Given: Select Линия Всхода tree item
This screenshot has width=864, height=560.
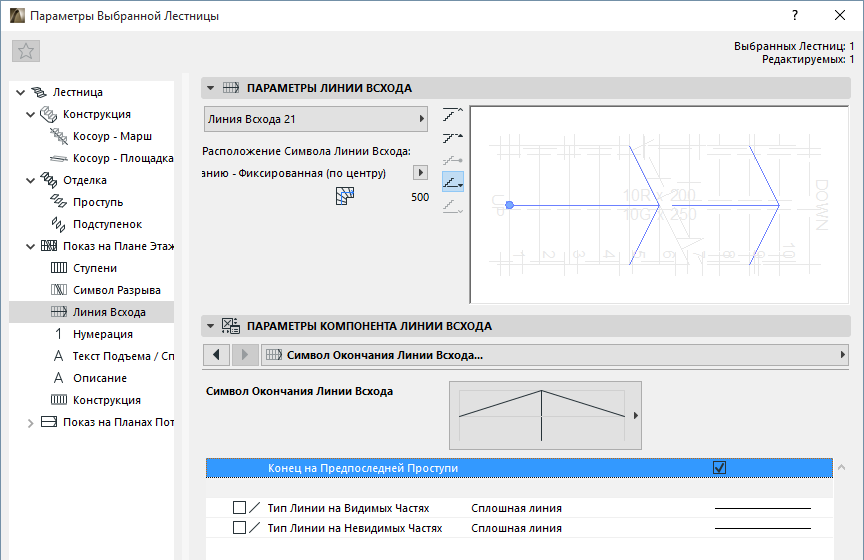Looking at the screenshot, I should (x=91, y=312).
